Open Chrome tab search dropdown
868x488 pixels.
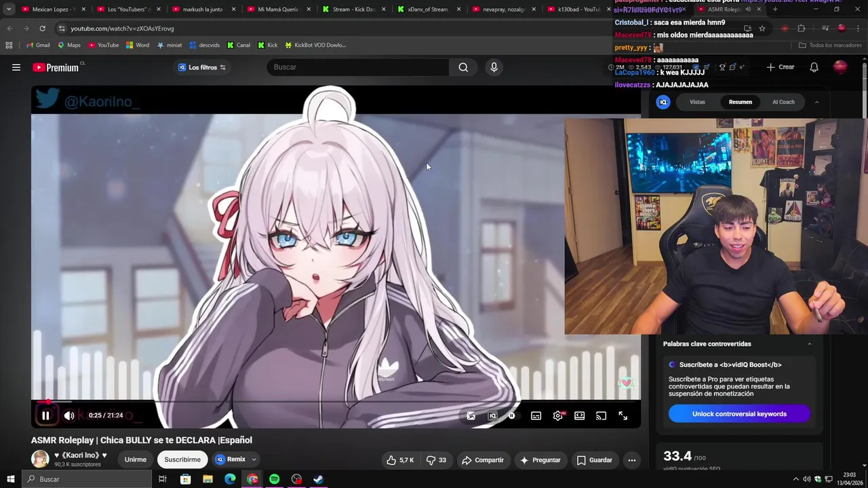(x=9, y=9)
